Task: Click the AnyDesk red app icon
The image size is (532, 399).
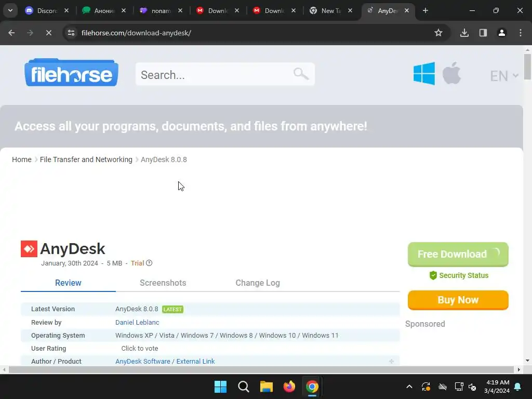Action: pyautogui.click(x=29, y=249)
